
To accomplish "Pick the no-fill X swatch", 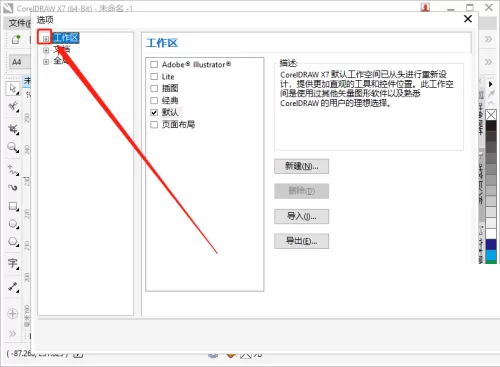I will [x=491, y=115].
